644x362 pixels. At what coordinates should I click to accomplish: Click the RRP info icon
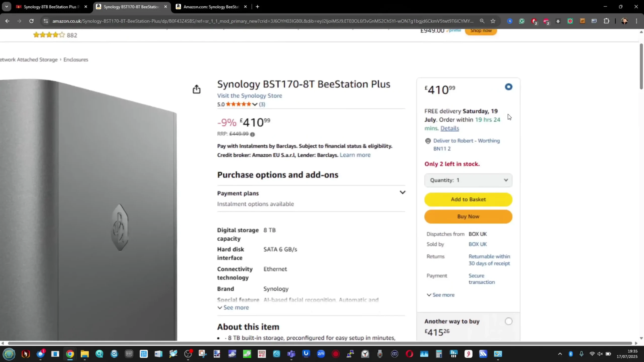(x=252, y=134)
